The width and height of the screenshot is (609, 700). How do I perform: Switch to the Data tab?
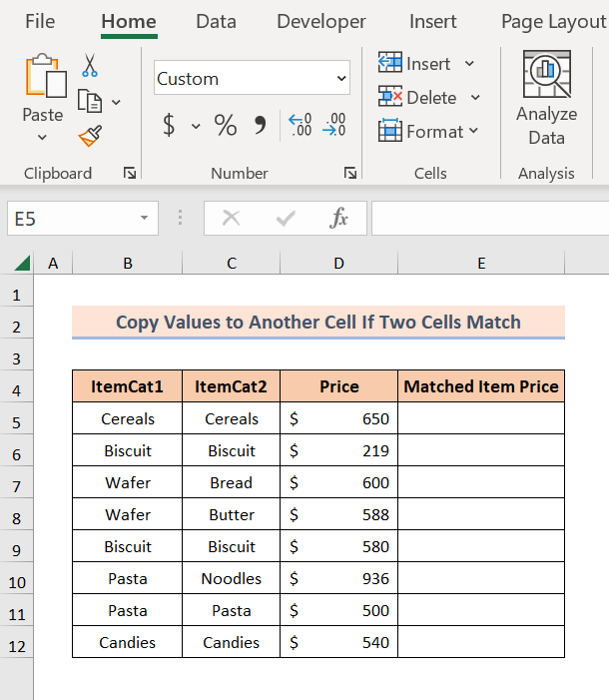click(x=216, y=21)
